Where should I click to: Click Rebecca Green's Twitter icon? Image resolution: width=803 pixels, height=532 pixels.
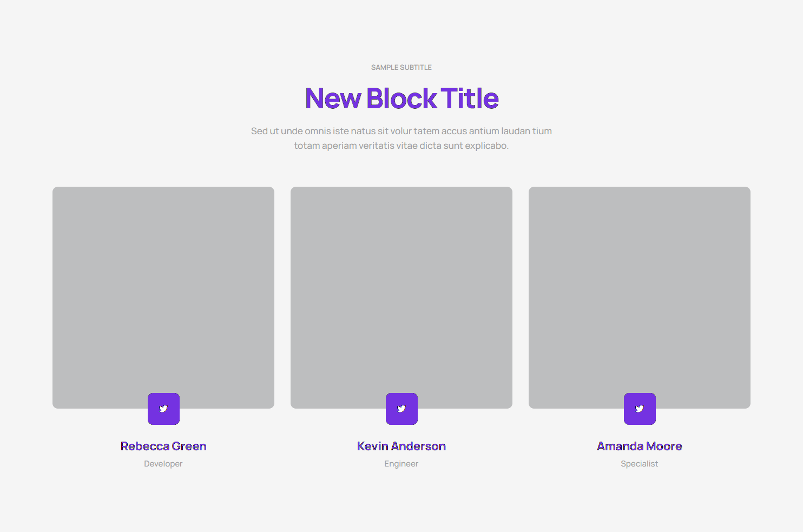(163, 409)
